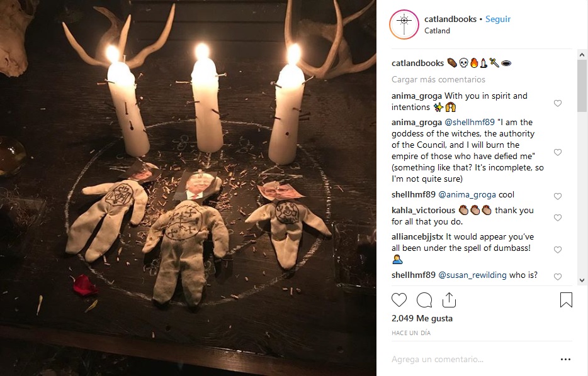Follow catlandbooks with the Seguir link
The height and width of the screenshot is (376, 588).
click(498, 19)
